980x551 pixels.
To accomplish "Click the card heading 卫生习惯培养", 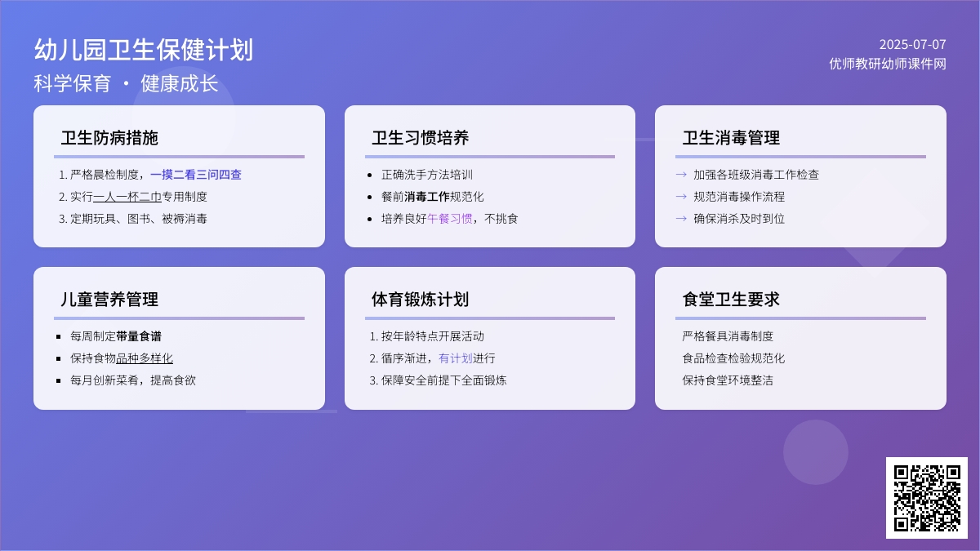I will coord(421,138).
